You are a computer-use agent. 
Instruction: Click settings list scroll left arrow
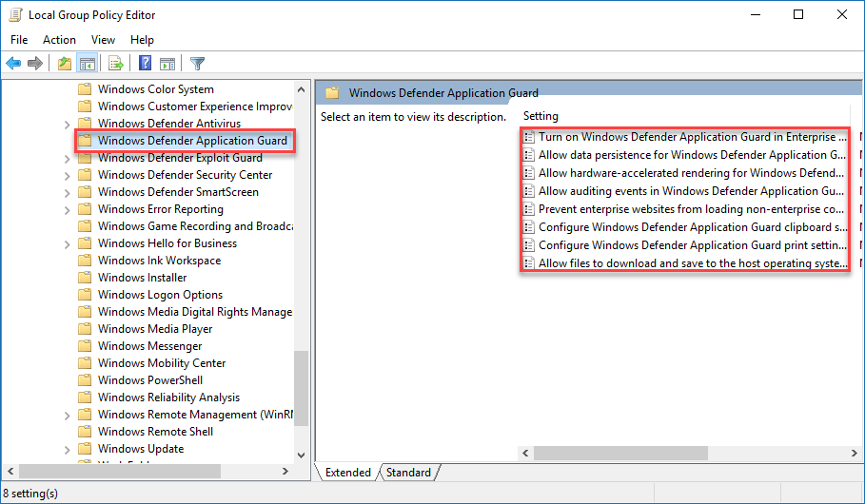point(525,453)
